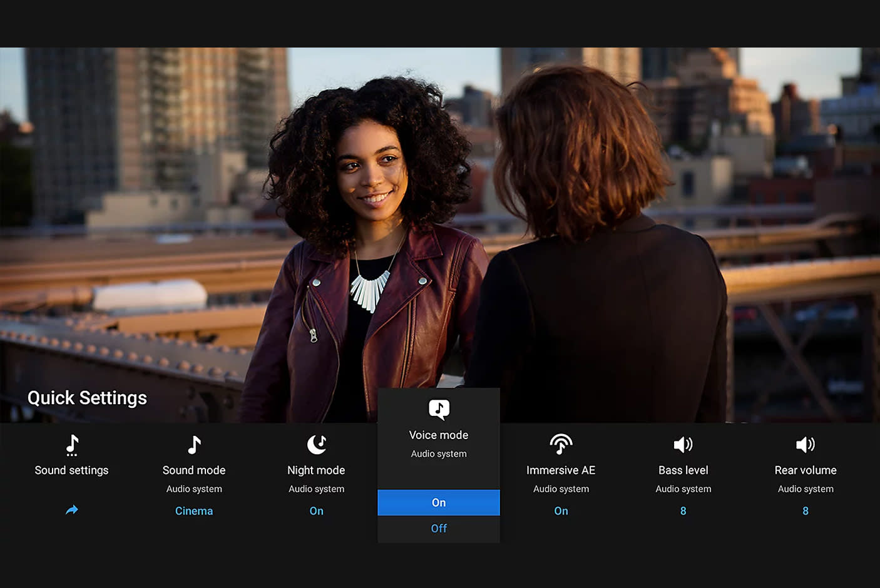Screen dimensions: 880x588
Task: Turn Voice mode On
Action: coord(439,503)
